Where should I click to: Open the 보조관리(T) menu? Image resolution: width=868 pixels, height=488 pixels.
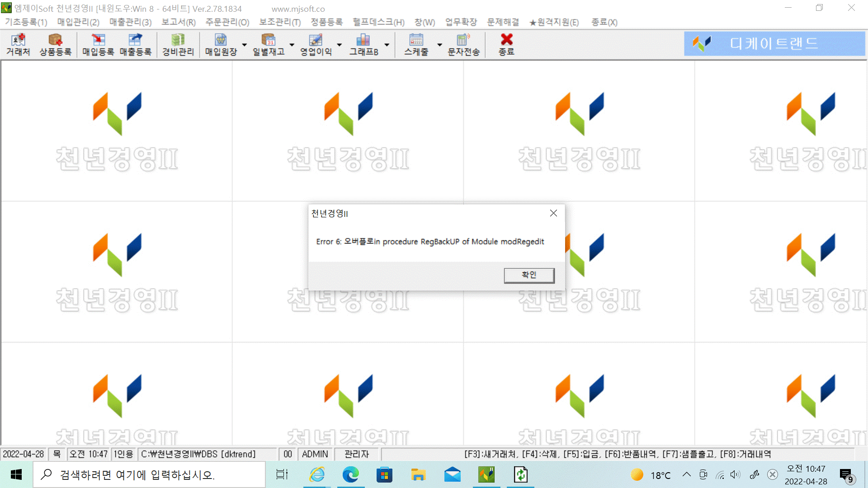[x=280, y=22]
